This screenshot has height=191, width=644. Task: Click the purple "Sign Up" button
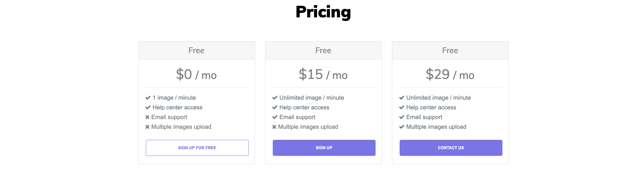(x=324, y=148)
